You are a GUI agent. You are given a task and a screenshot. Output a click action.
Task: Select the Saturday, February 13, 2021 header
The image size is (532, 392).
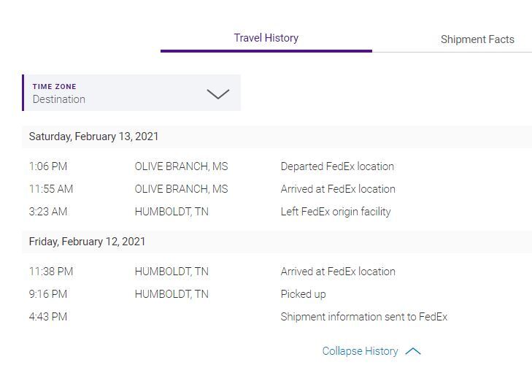(94, 137)
